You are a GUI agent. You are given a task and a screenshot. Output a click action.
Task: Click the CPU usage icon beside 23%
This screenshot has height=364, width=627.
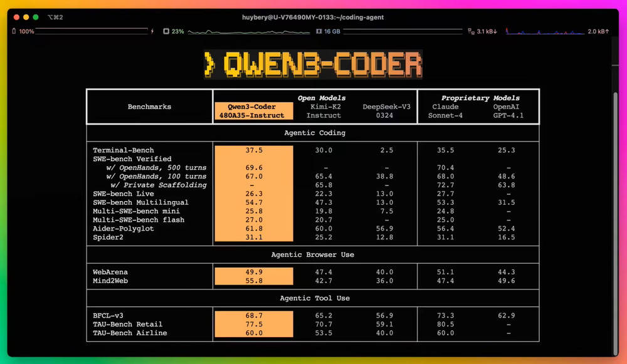pos(166,31)
